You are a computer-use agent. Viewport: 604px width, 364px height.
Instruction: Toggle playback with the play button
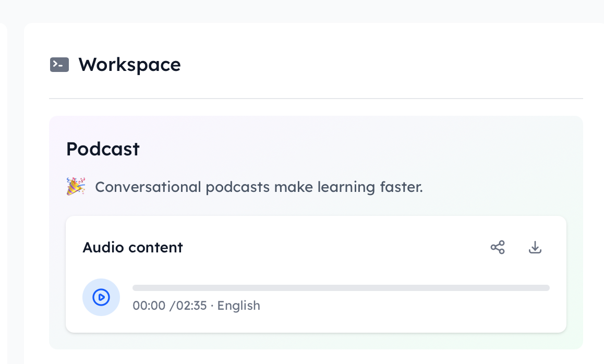click(x=101, y=297)
